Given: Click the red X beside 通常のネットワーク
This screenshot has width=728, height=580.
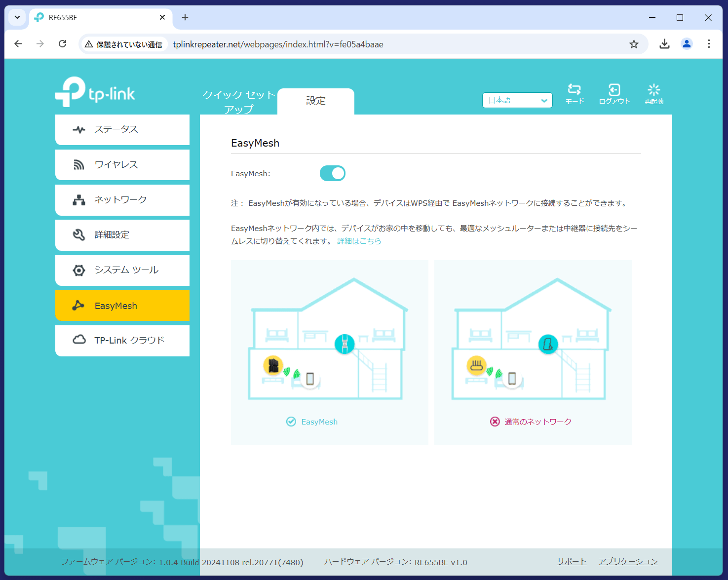Looking at the screenshot, I should pos(495,422).
